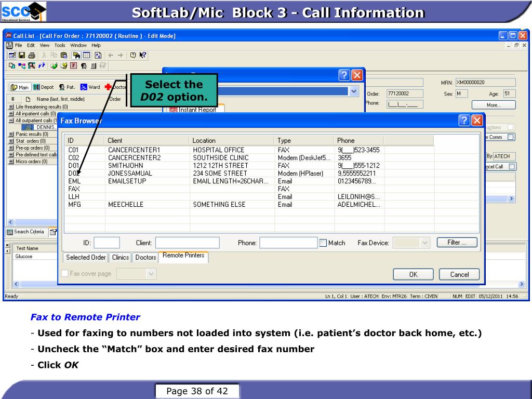Click the resize arrows toolbar icon
The image size is (532, 399).
click(x=98, y=55)
